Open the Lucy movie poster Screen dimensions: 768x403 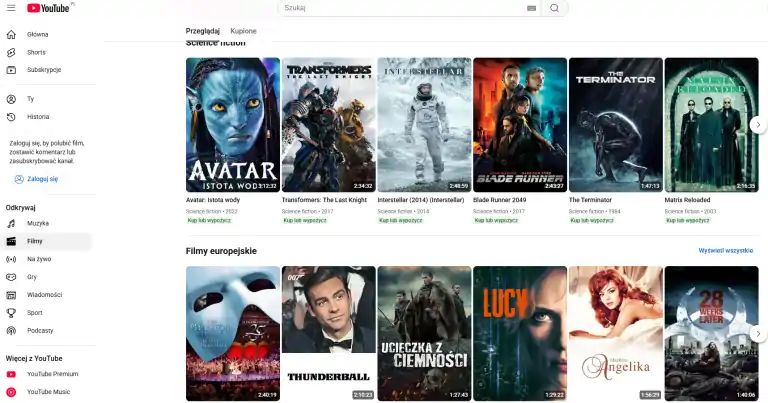point(520,334)
